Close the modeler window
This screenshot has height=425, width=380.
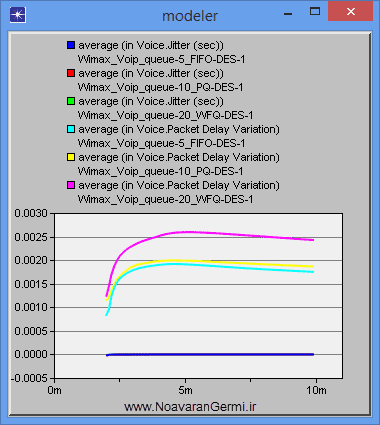click(x=350, y=12)
